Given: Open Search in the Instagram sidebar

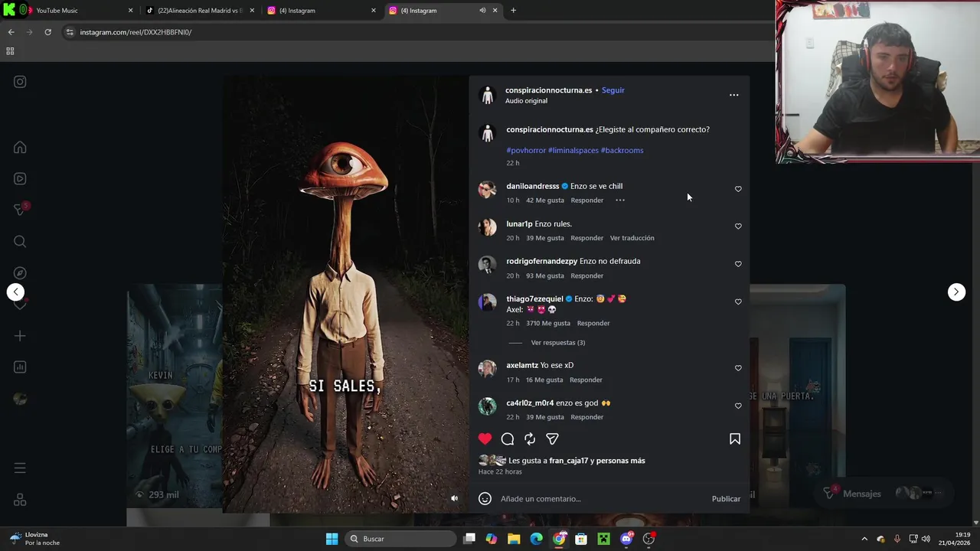Looking at the screenshot, I should (x=20, y=242).
